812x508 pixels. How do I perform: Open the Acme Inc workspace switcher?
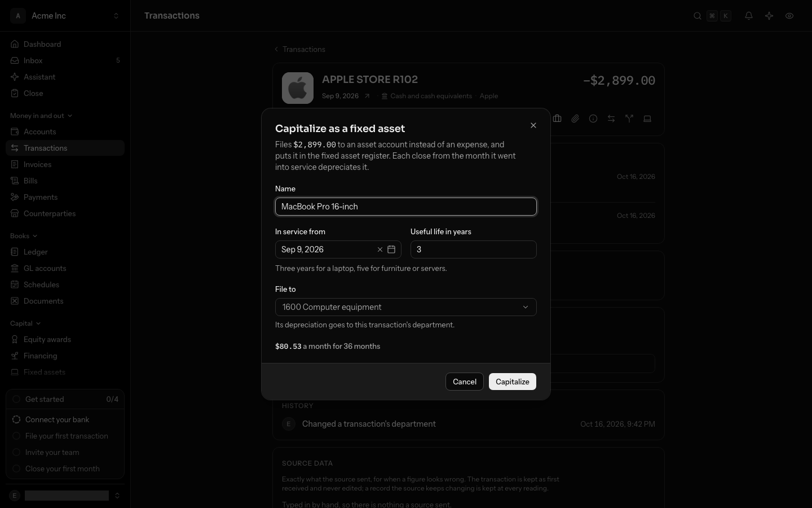[x=65, y=16]
